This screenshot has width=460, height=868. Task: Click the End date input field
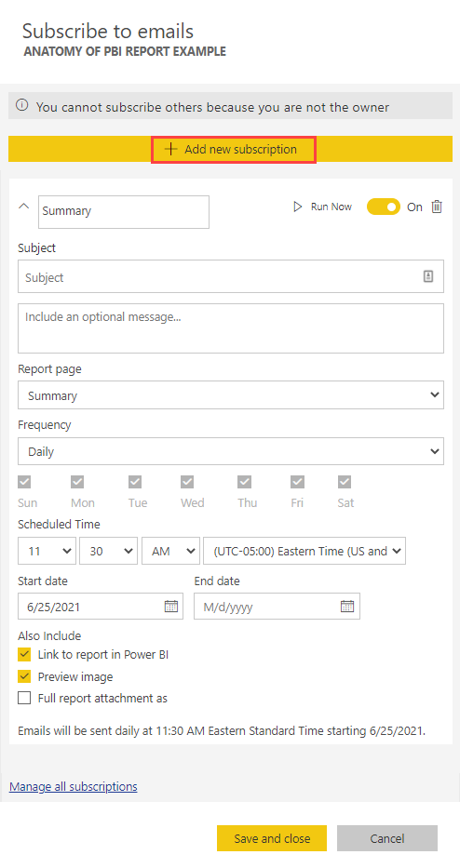tap(277, 607)
